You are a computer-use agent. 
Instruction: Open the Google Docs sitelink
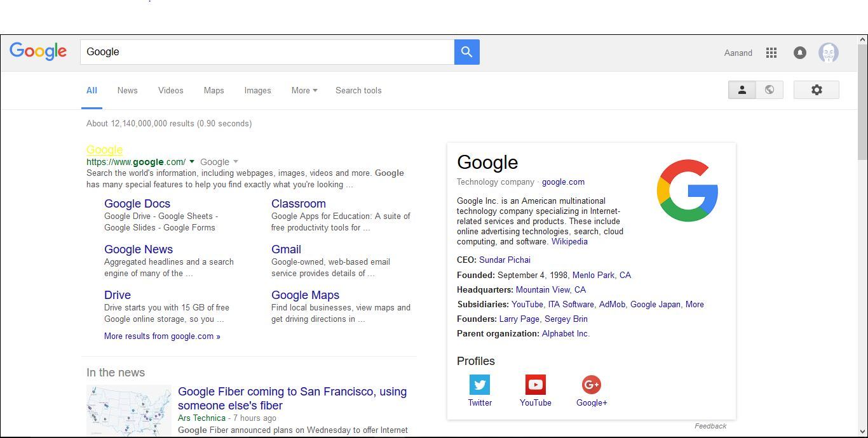[x=137, y=204]
